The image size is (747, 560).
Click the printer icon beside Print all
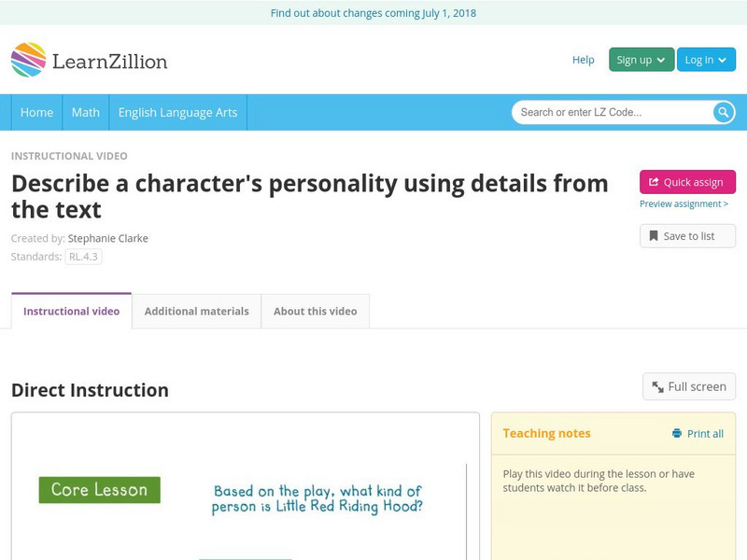pyautogui.click(x=677, y=433)
